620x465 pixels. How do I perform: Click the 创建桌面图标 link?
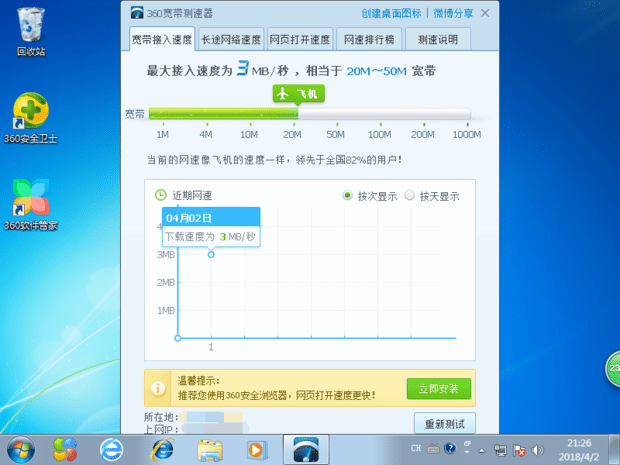point(391,13)
